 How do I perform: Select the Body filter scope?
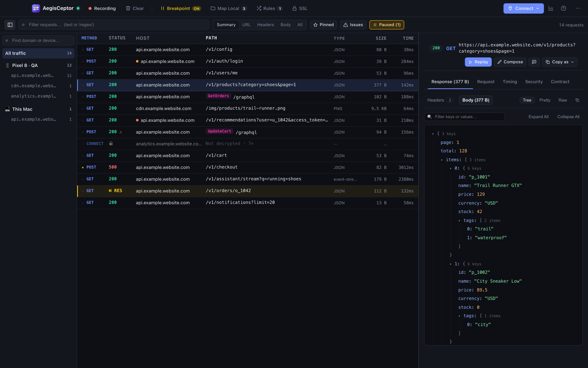point(286,25)
